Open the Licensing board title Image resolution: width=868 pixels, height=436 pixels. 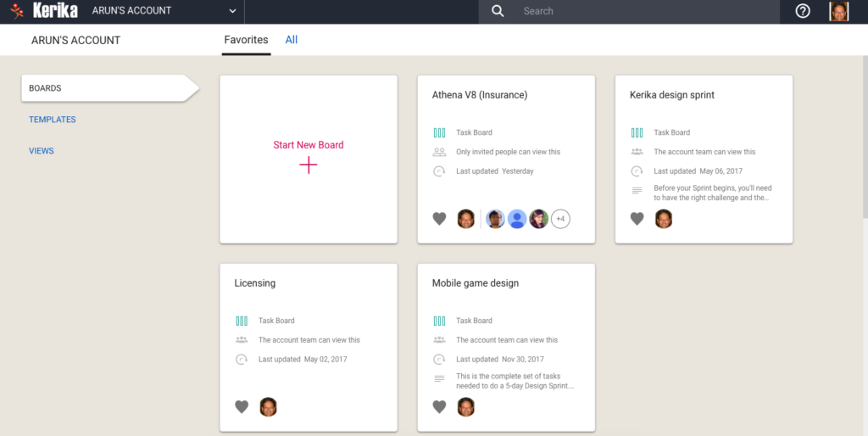pos(254,283)
